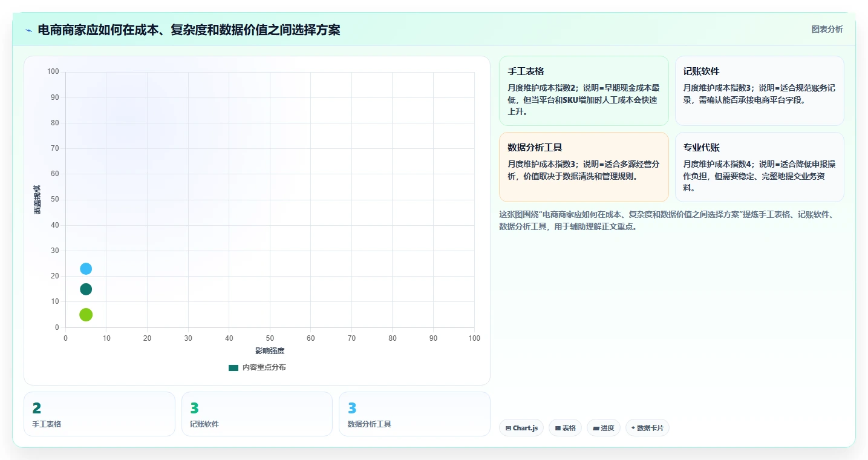Click the 内容重点分布 legend label
This screenshot has height=460, width=868.
pos(264,367)
